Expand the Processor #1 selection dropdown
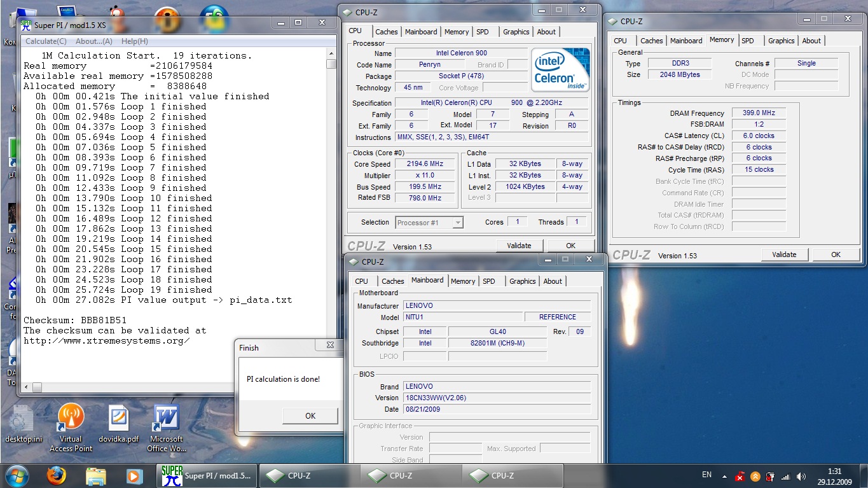Screen dimensions: 868x488 tap(429, 222)
